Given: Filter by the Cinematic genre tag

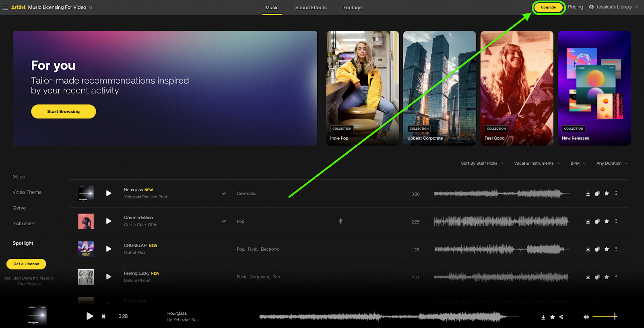Looking at the screenshot, I should pyautogui.click(x=246, y=193).
